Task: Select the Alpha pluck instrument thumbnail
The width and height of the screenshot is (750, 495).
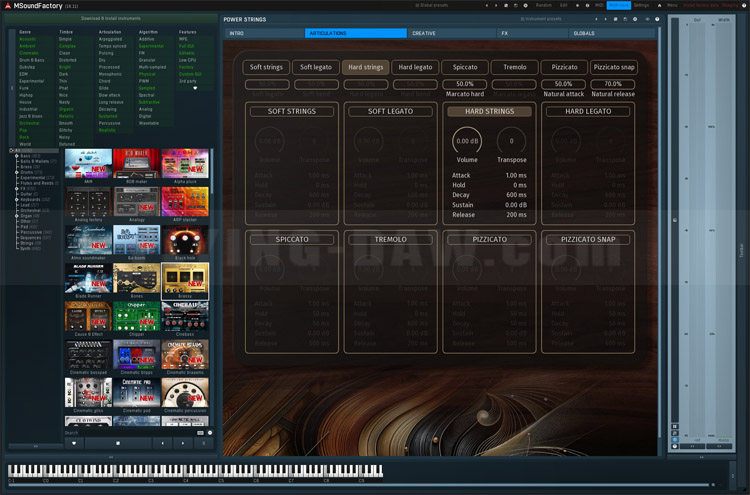Action: [x=185, y=164]
